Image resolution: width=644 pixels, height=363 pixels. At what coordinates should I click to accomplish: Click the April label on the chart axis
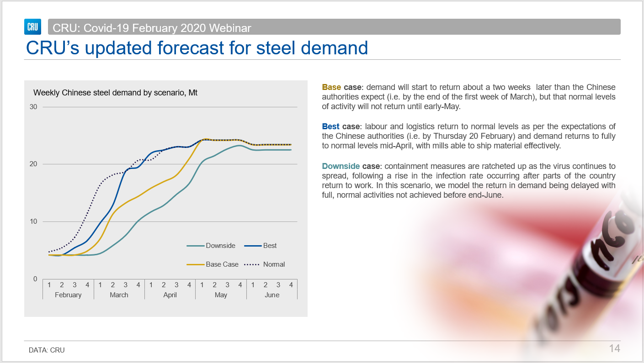pos(170,295)
